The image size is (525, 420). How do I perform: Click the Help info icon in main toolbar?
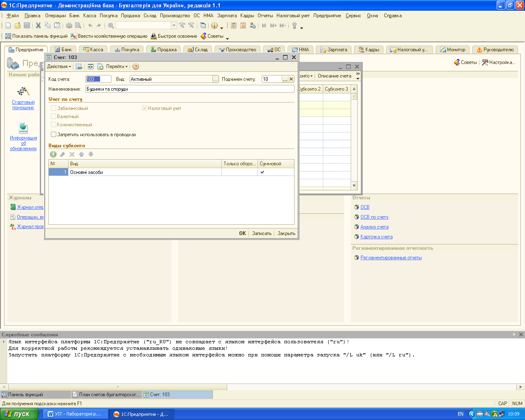point(214,25)
